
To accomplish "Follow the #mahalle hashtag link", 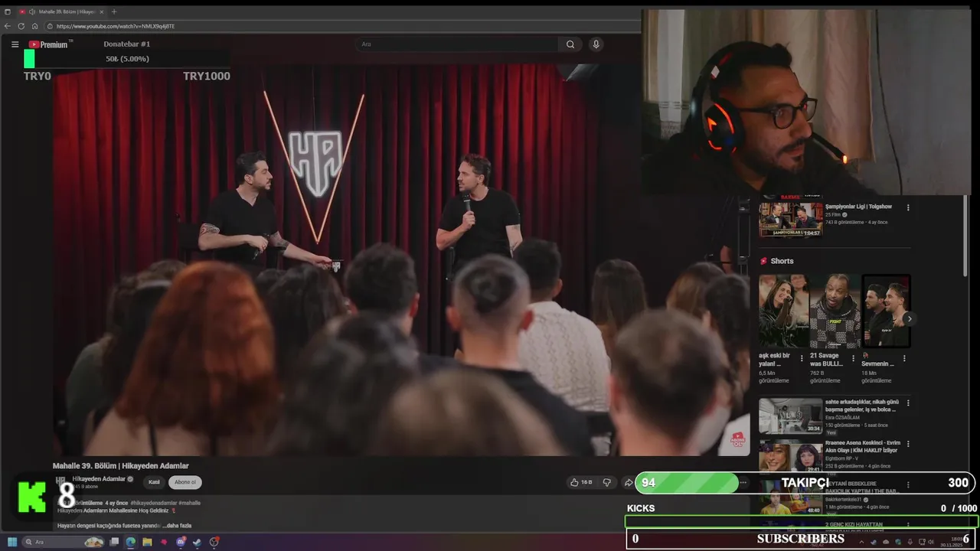I will pos(190,503).
